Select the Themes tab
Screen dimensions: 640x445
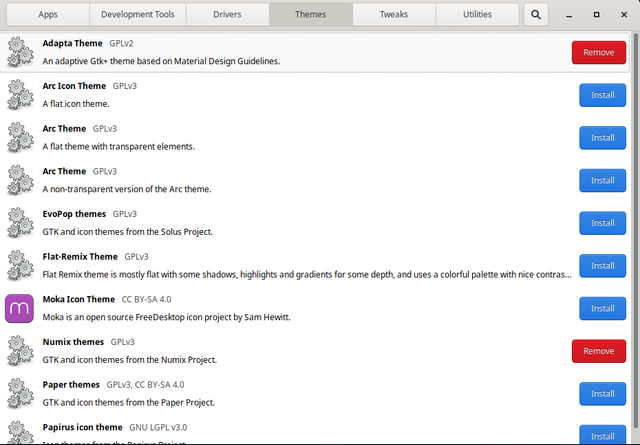(311, 15)
